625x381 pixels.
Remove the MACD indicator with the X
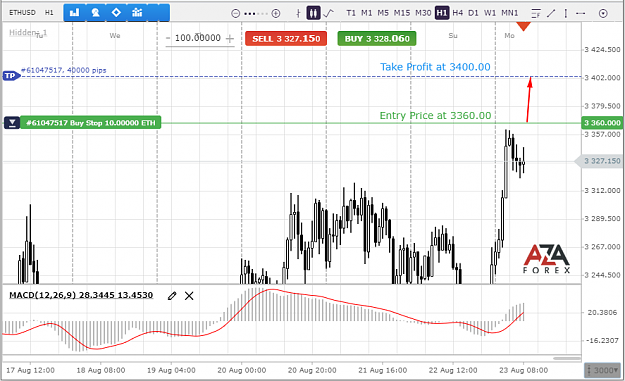point(189,296)
